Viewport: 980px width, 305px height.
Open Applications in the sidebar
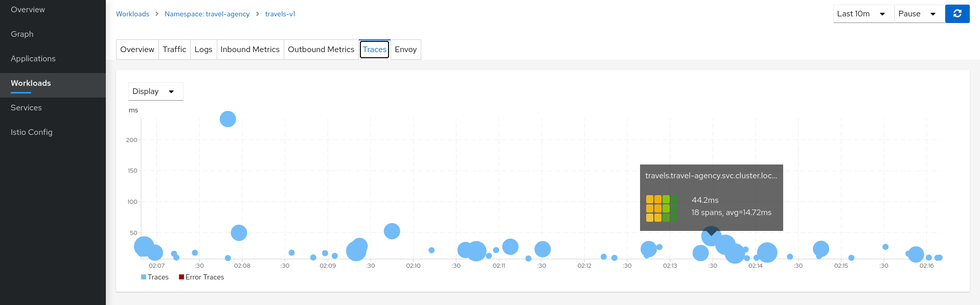[33, 59]
